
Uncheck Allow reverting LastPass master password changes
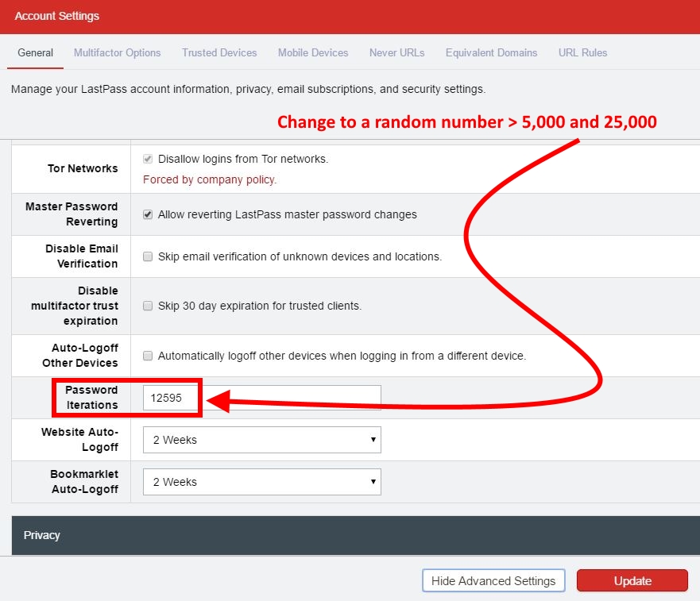coord(147,214)
